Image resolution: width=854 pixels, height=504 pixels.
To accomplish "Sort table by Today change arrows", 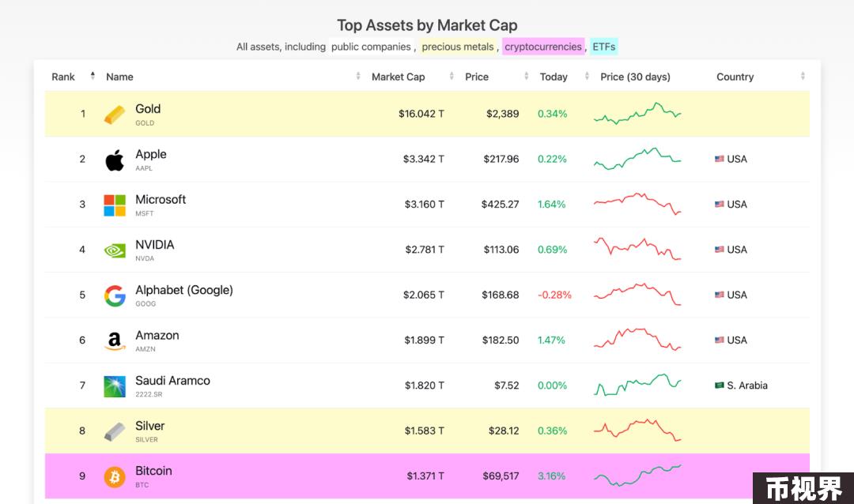I will (x=587, y=76).
